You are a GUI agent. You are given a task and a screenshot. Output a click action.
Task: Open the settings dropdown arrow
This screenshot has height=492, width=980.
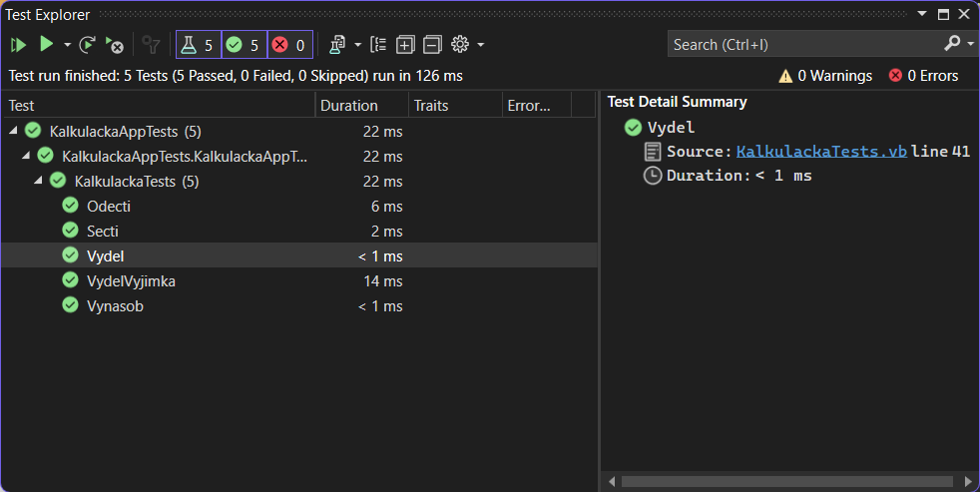click(x=480, y=45)
